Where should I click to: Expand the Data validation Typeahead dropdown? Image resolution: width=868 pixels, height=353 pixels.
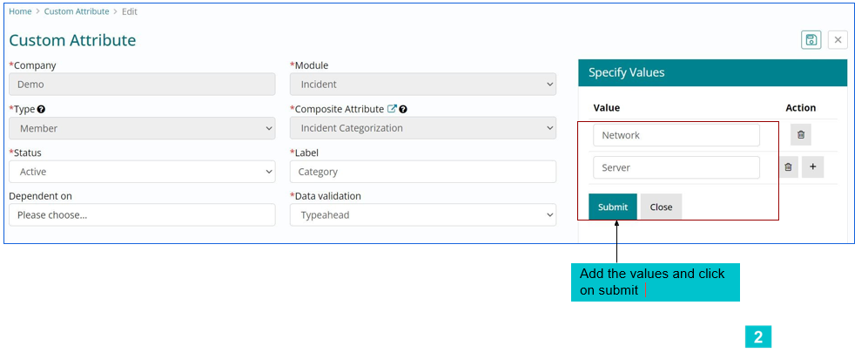pyautogui.click(x=423, y=215)
